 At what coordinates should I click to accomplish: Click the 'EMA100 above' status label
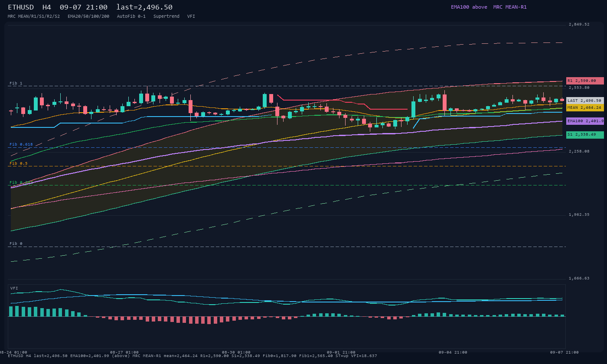(469, 7)
